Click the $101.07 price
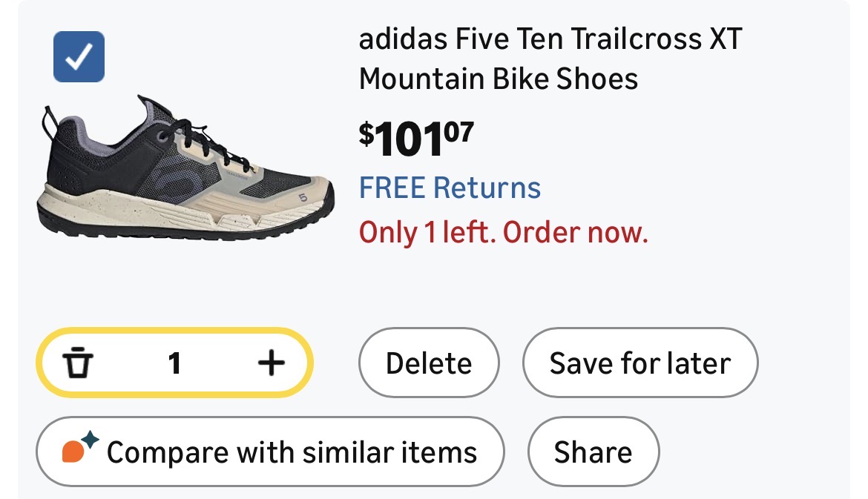This screenshot has height=499, width=868. [x=416, y=139]
